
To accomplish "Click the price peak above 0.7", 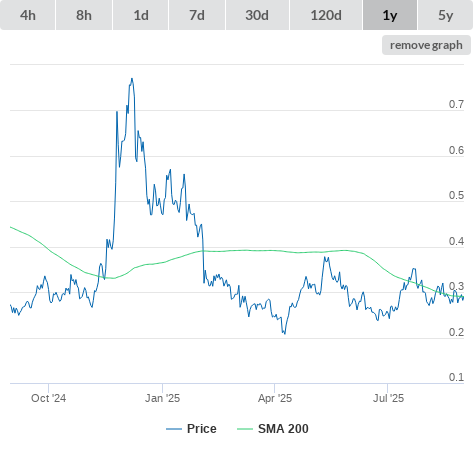I will 132,79.
